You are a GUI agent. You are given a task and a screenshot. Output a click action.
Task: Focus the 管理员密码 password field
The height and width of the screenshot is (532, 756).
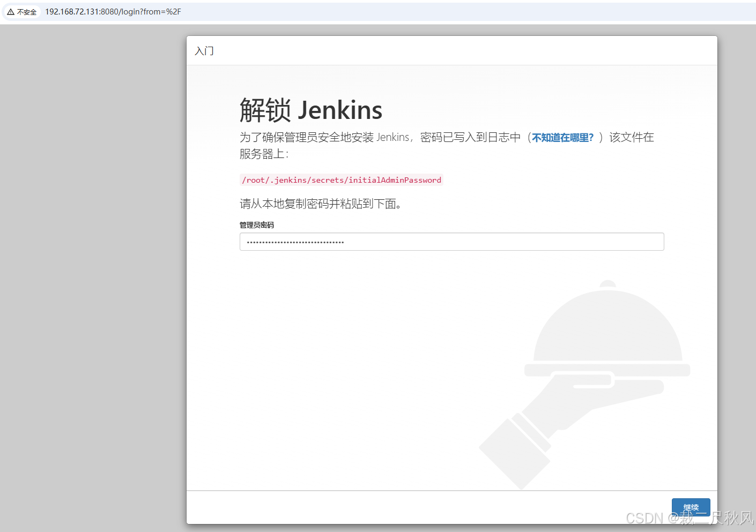point(451,242)
